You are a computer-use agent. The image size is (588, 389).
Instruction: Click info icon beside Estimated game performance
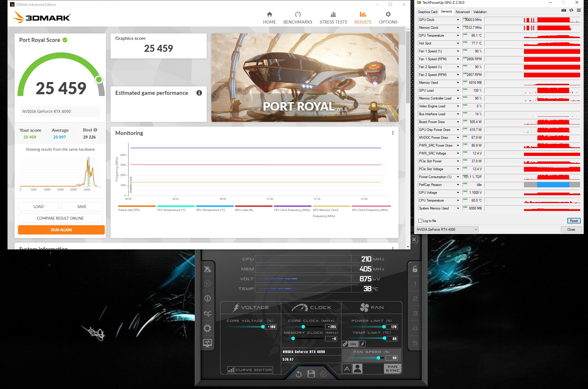(x=199, y=93)
